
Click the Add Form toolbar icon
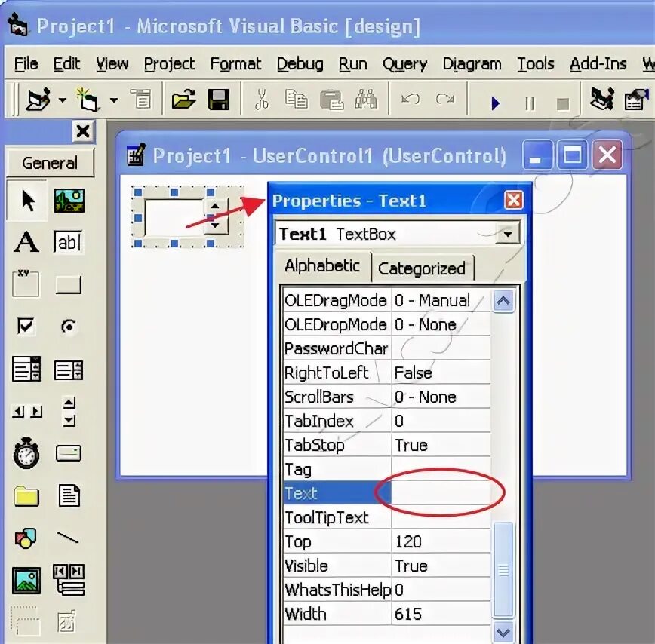[x=88, y=100]
